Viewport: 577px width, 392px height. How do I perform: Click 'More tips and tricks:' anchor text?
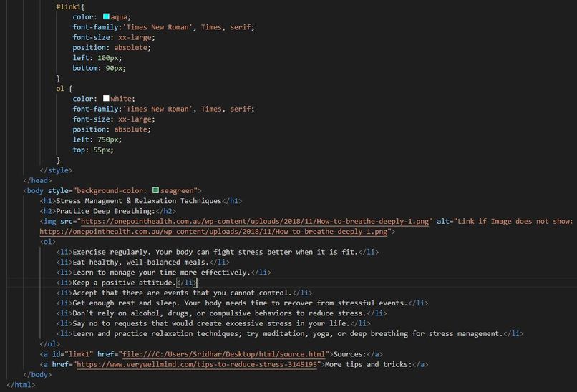coord(369,364)
